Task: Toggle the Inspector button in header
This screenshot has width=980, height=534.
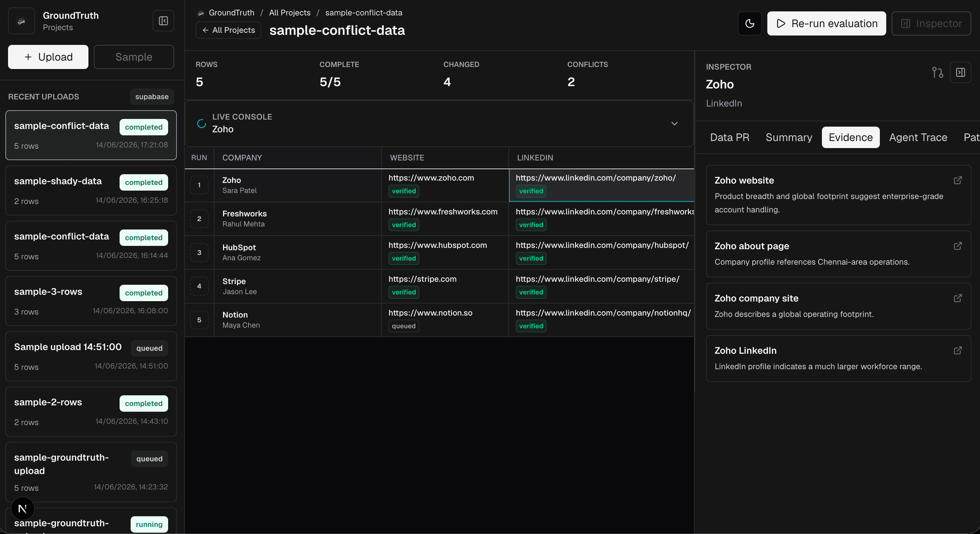Action: pos(931,23)
